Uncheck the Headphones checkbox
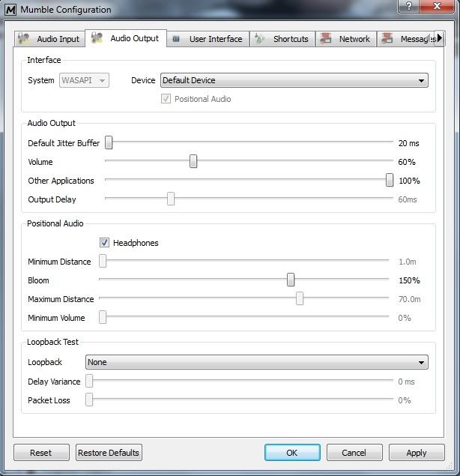460x476 pixels. [105, 243]
